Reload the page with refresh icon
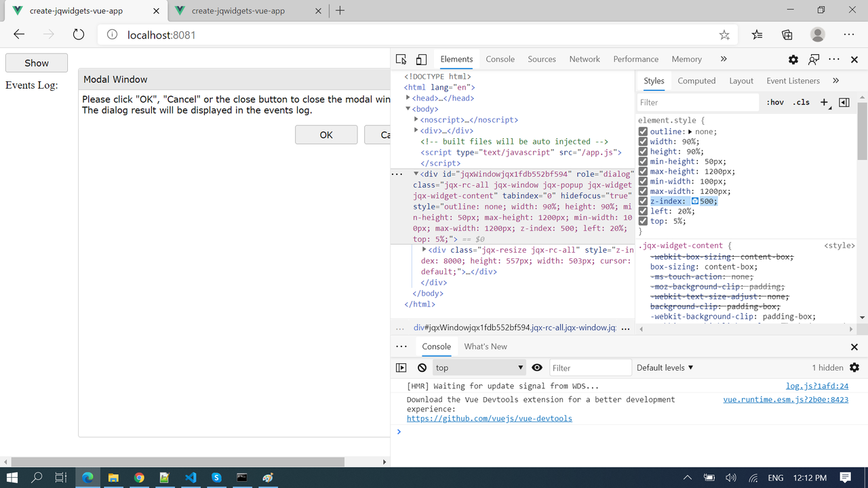Screen dimensions: 868x488 click(x=79, y=35)
